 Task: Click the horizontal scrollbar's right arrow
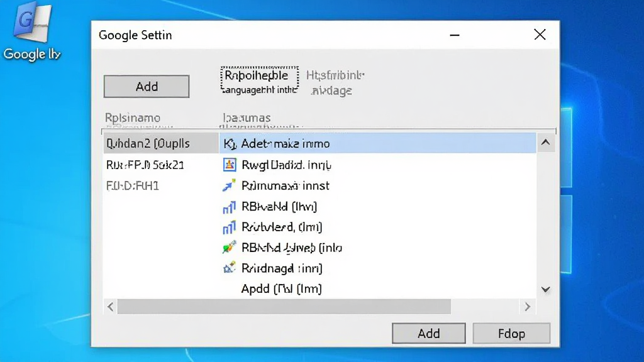pos(528,307)
